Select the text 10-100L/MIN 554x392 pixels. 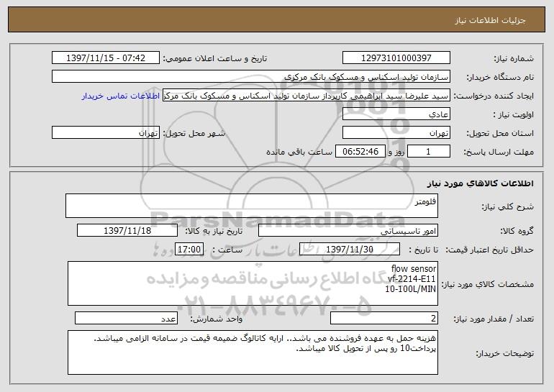[x=411, y=289]
